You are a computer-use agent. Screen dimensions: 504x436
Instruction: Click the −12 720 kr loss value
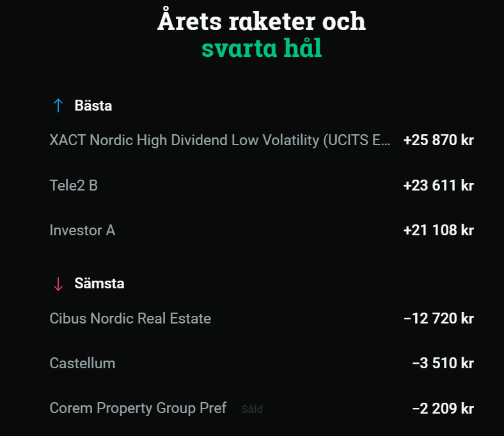[x=438, y=318]
